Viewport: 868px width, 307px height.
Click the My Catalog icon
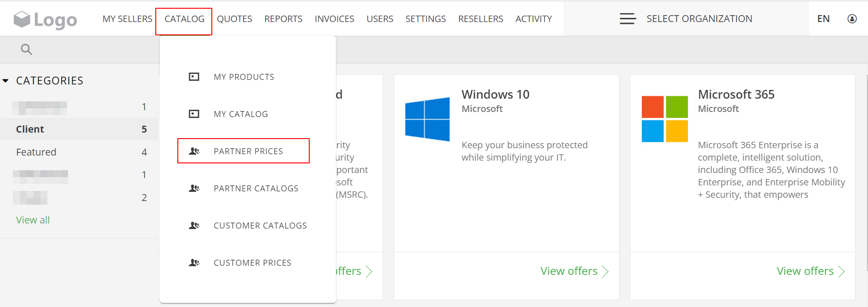194,114
